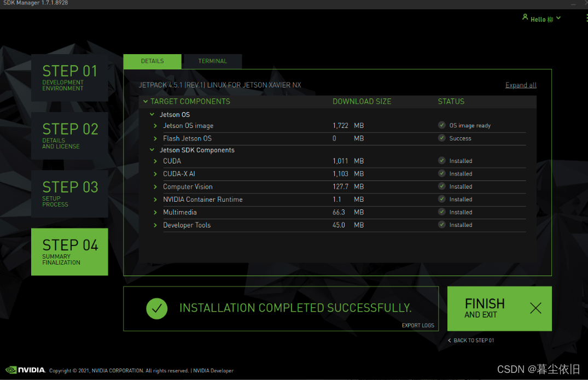Click the Installed check icon on CUDA row
The height and width of the screenshot is (380, 588).
click(x=442, y=160)
